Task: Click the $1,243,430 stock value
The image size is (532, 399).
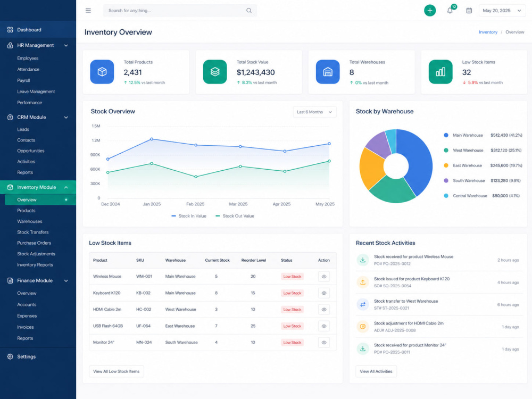Action: [x=255, y=72]
